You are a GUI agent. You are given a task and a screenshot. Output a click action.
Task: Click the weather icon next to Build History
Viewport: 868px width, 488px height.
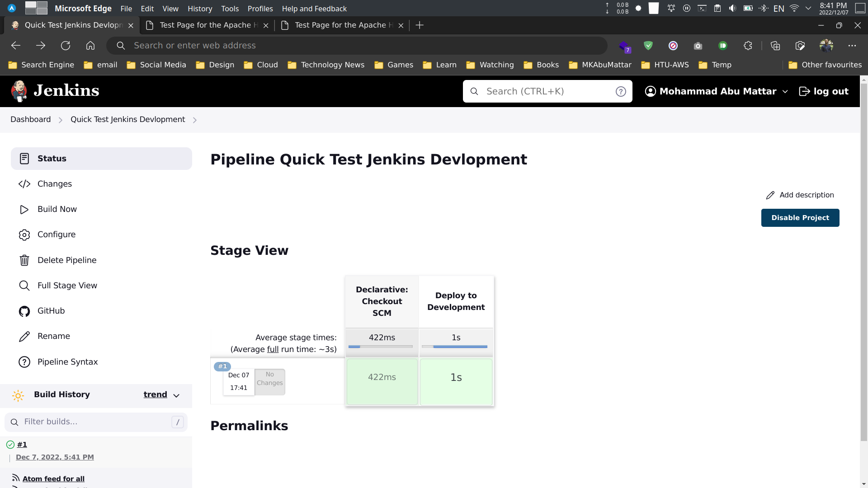coord(18,395)
